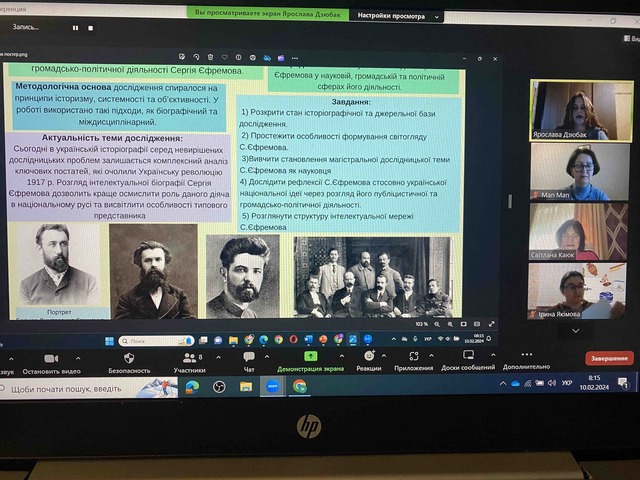Screen dimensions: 640x480
Task: Click the 103 % zoom level in Photos viewer
Action: pyautogui.click(x=421, y=324)
